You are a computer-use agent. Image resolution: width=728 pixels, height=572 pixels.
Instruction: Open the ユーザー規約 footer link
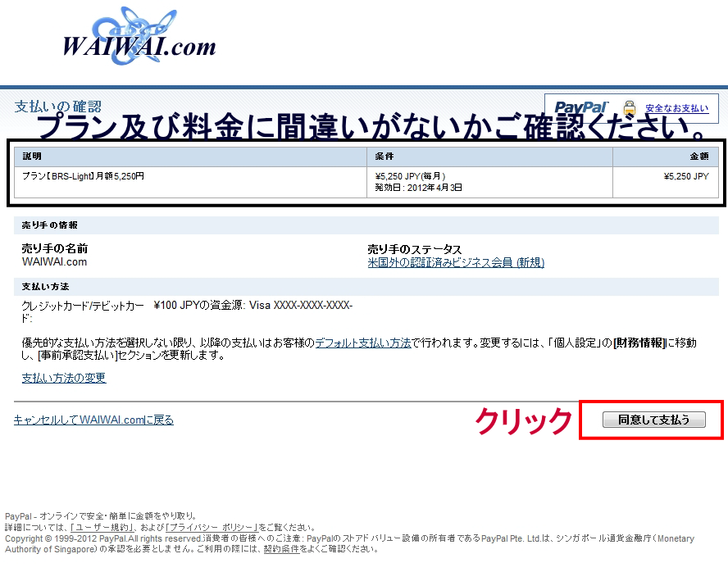tap(102, 528)
